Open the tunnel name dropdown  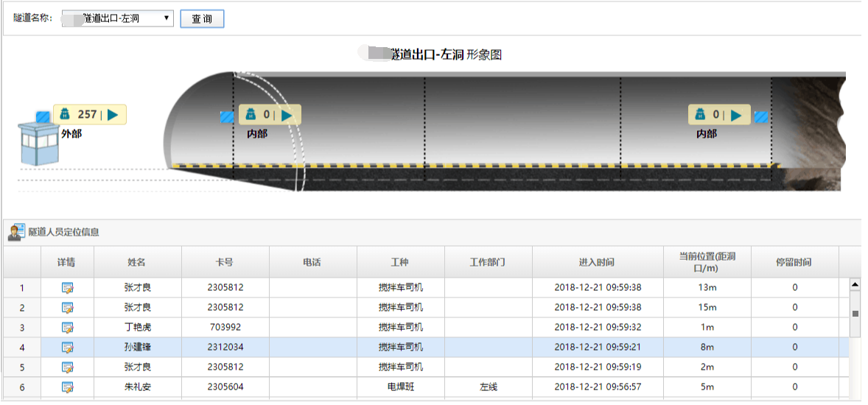pos(117,18)
